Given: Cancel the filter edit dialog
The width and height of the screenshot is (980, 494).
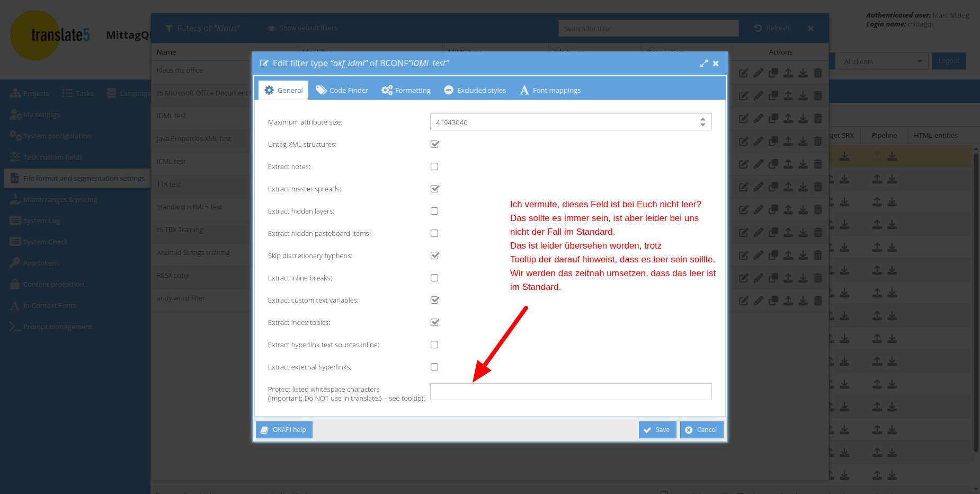Looking at the screenshot, I should [701, 430].
